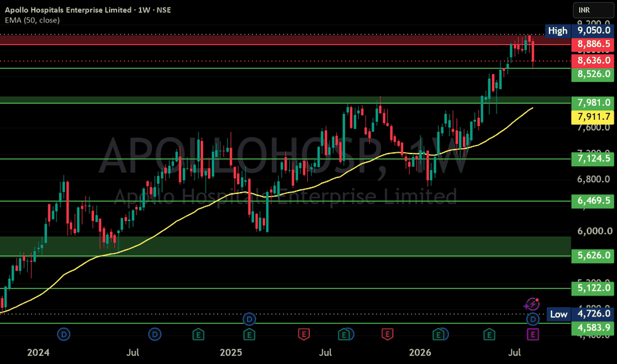
Task: Click the green 8,526.0 level label
Action: point(593,74)
